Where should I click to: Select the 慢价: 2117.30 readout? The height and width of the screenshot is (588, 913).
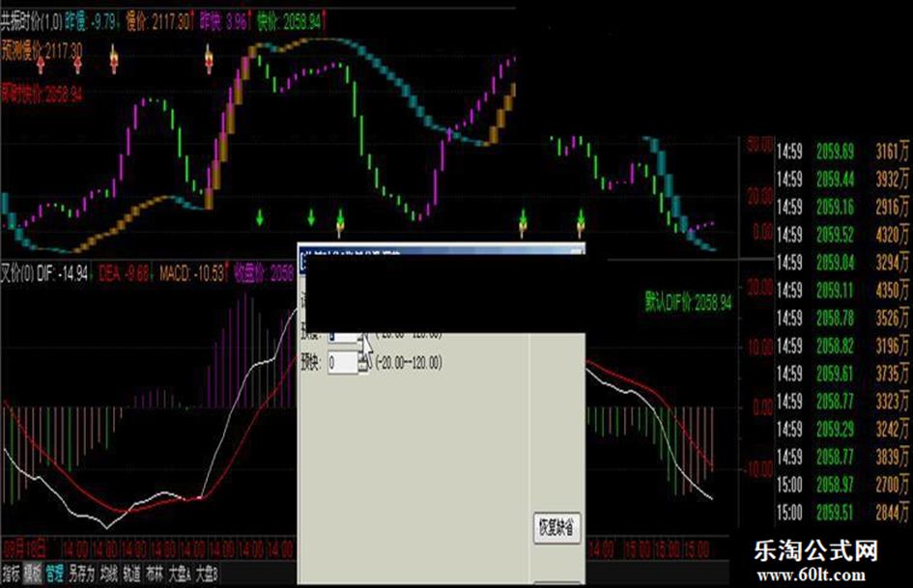[x=157, y=23]
